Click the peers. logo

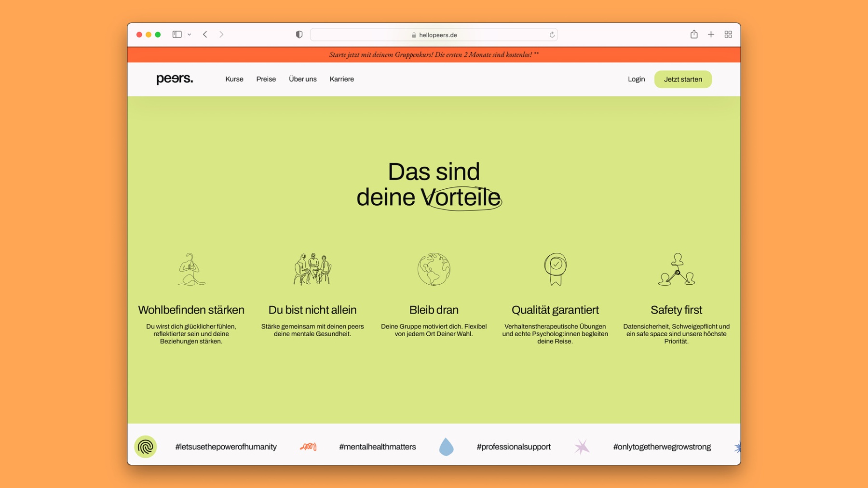tap(175, 79)
